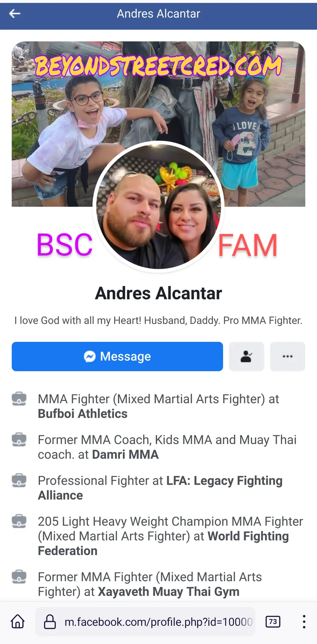Open the browser tabs counter showing 73

point(273,621)
